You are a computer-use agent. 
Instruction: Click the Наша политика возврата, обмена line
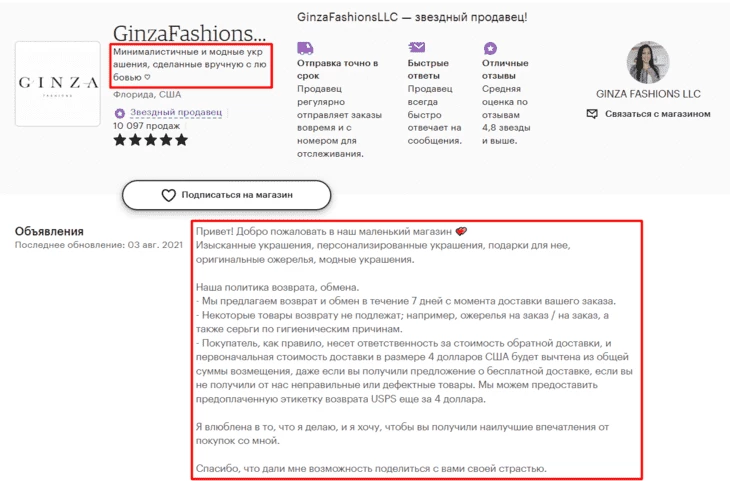pos(277,287)
